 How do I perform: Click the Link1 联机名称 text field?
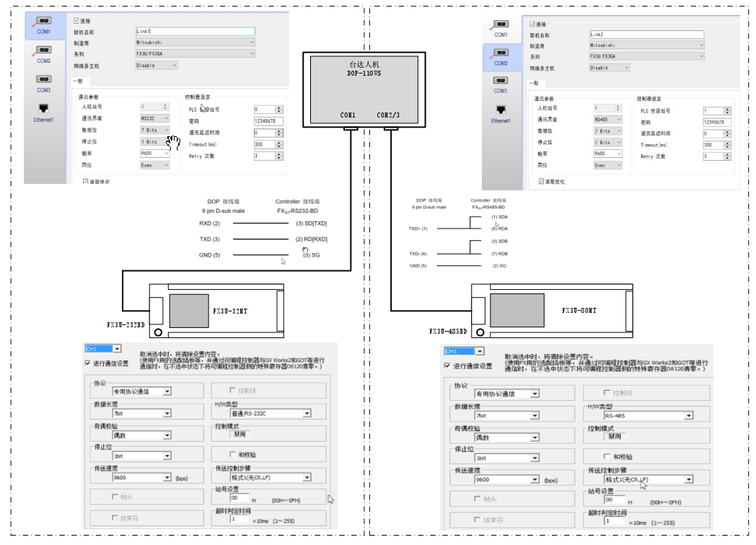[x=195, y=32]
